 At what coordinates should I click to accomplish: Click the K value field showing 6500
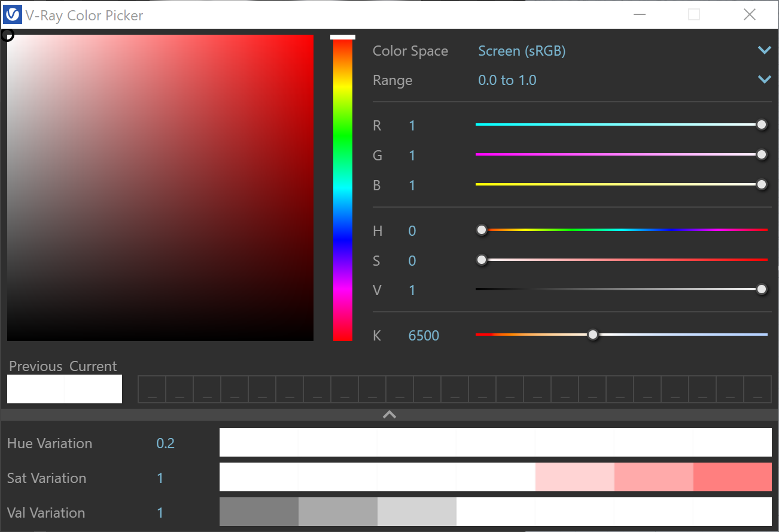424,336
